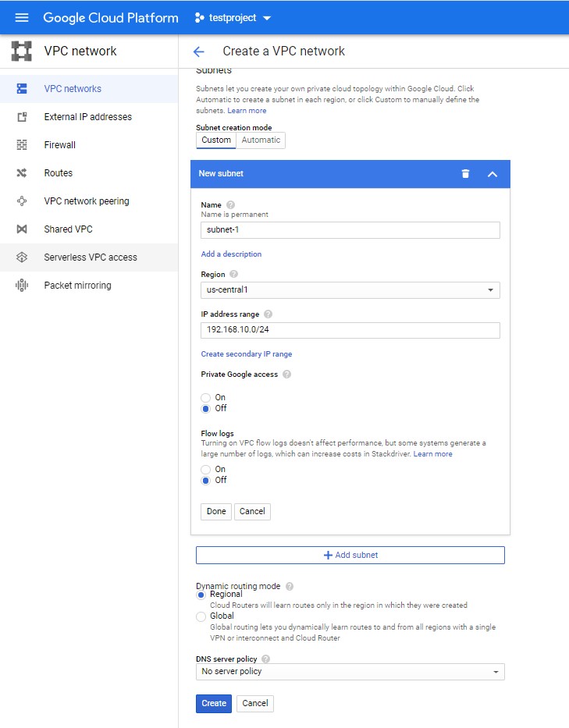Click the New subnet header text
569x728 pixels.
pyautogui.click(x=221, y=174)
